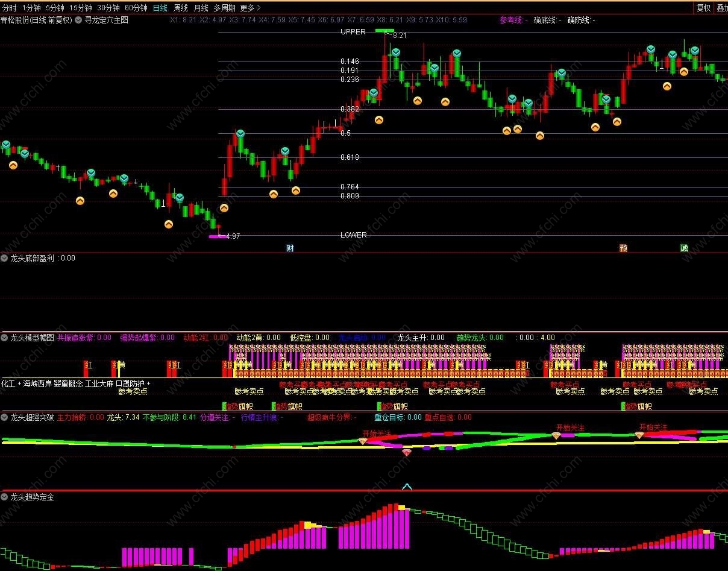728x571 pixels.
Task: Click the 化工 + 海峡西岸 concept text line
Action: point(76,383)
